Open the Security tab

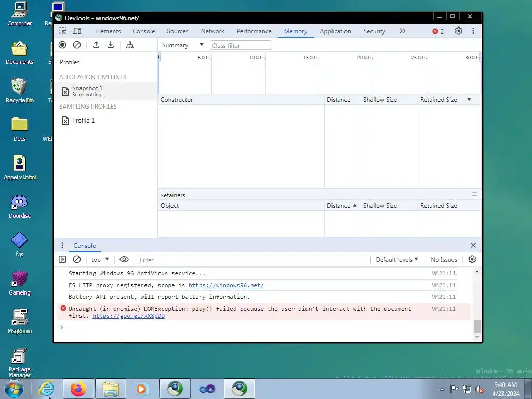[x=374, y=31]
